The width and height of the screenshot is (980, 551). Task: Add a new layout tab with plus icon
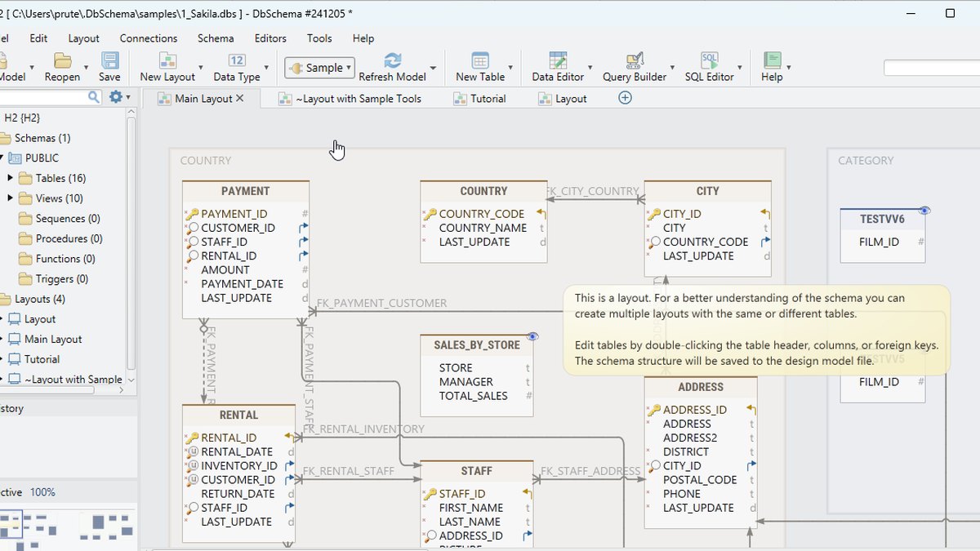[625, 98]
